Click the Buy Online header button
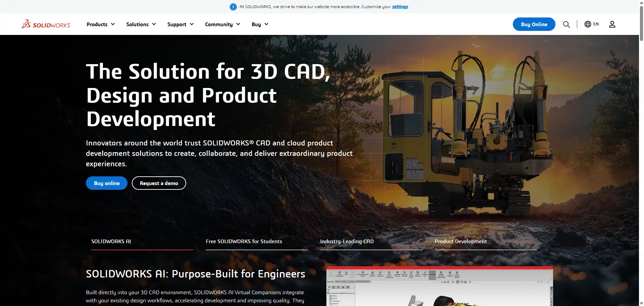This screenshot has width=644, height=306. click(534, 24)
